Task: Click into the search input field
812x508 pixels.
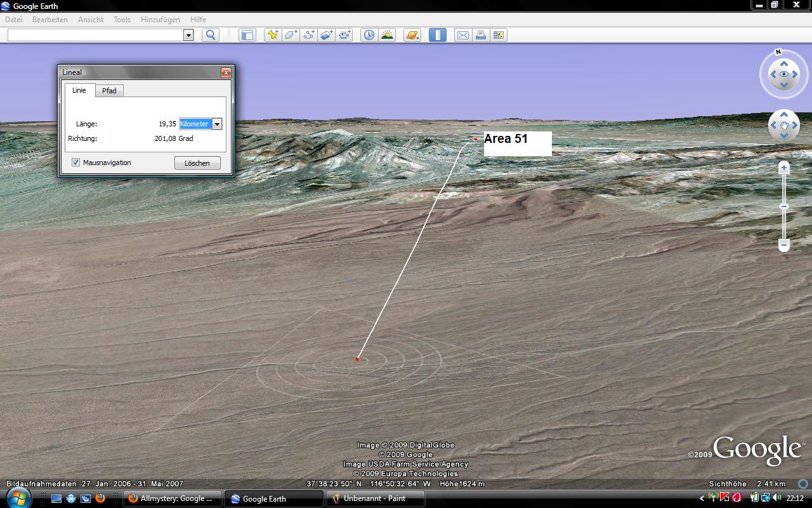Action: click(96, 35)
